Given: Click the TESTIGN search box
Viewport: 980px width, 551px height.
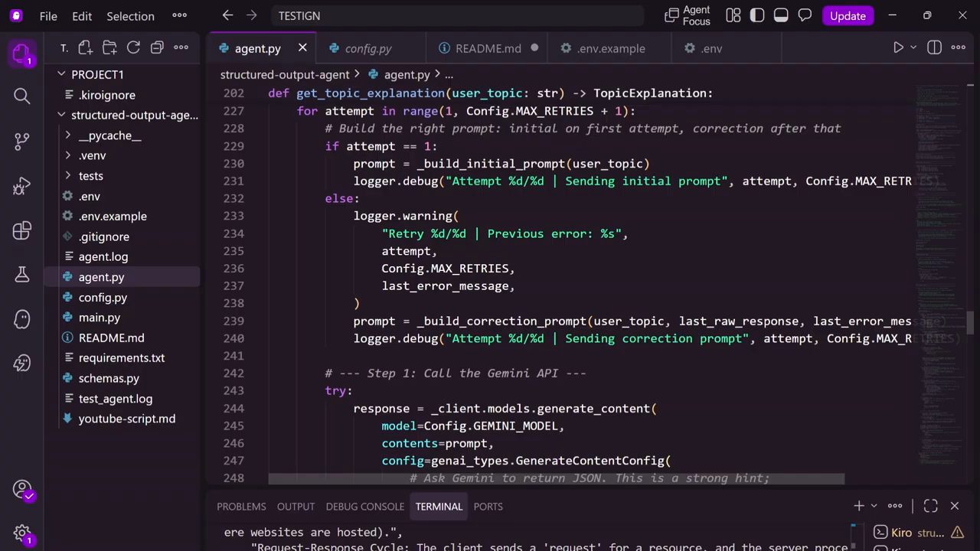Looking at the screenshot, I should pyautogui.click(x=457, y=15).
